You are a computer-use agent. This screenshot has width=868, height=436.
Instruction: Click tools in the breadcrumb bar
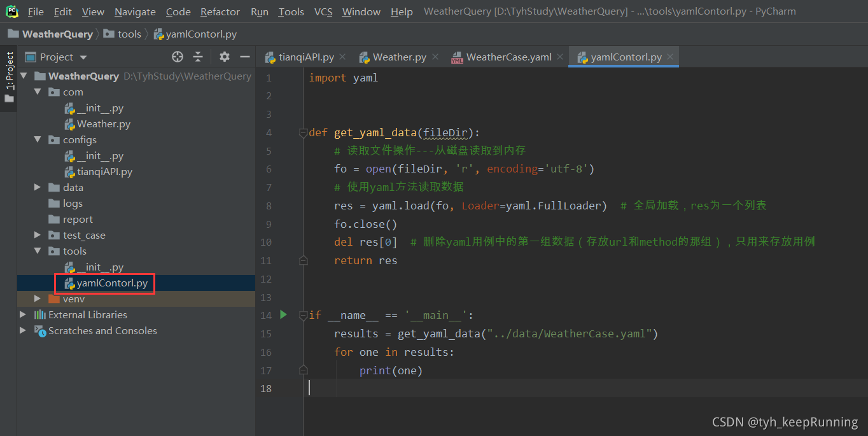(122, 34)
